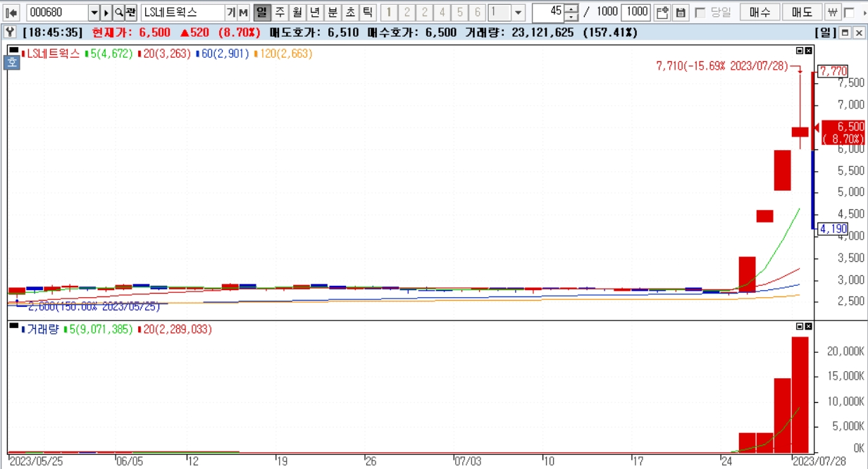Image resolution: width=868 pixels, height=469 pixels.
Task: Maximize the price chart panel
Action: point(800,51)
